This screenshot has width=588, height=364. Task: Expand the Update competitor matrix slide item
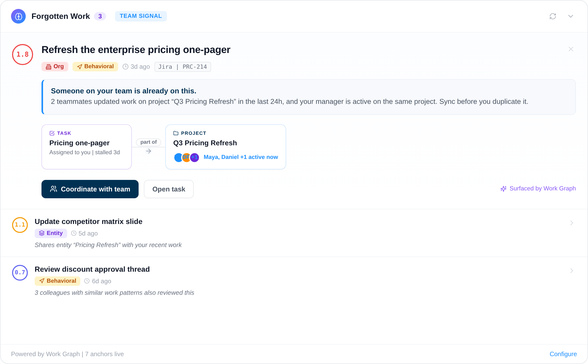571,223
